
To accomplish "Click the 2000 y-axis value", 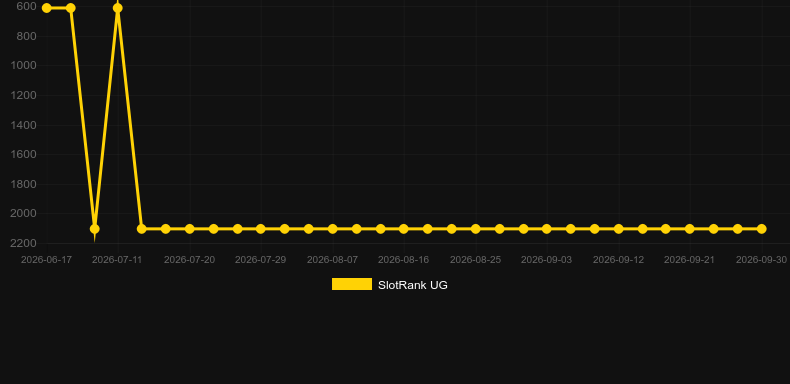I will coord(24,214).
